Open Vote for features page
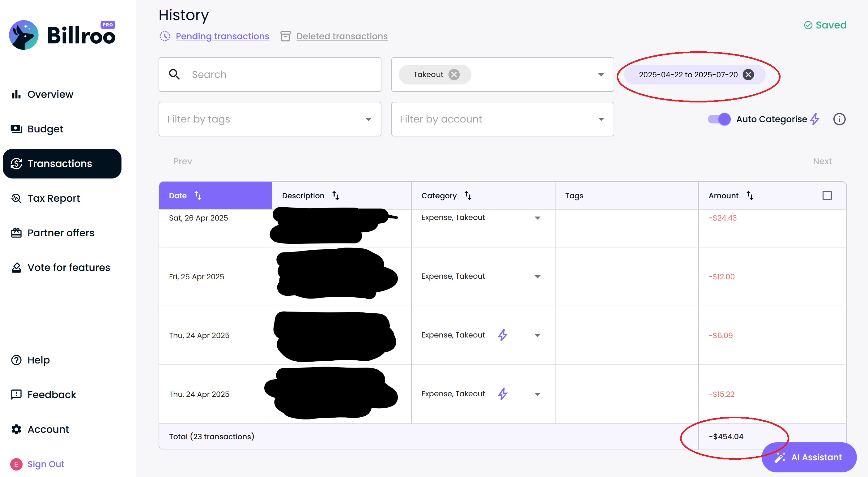The image size is (868, 477). 62,268
